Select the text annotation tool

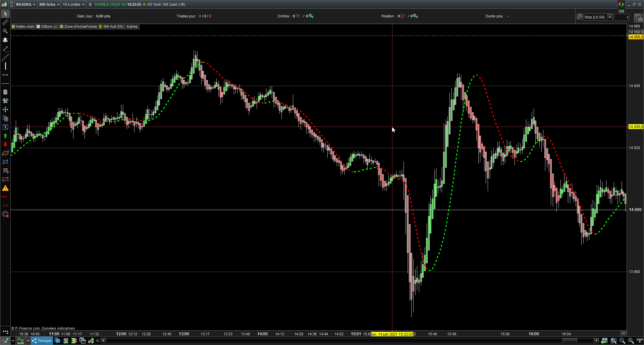click(x=5, y=127)
